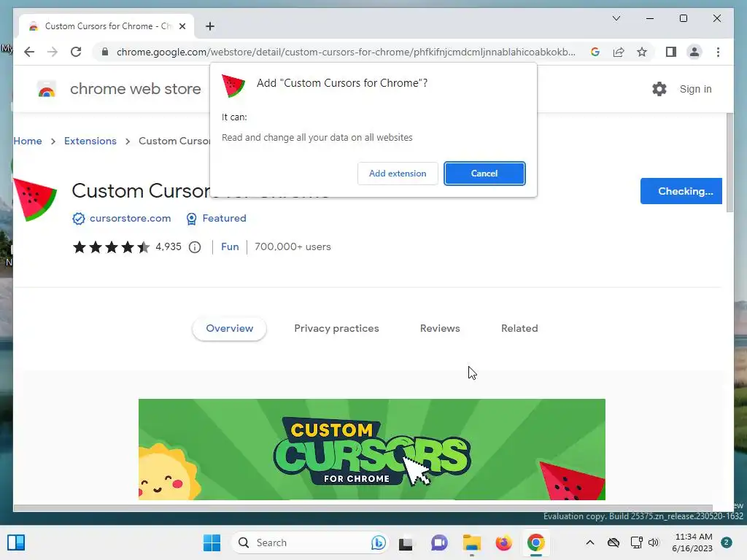Click the Google icon in address bar

pyautogui.click(x=595, y=52)
